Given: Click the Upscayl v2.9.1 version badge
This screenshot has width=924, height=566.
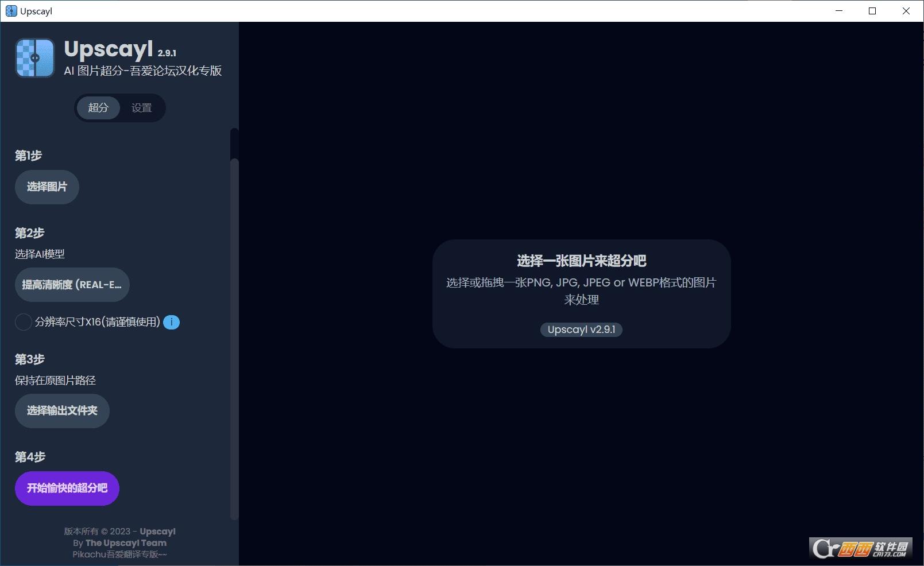Looking at the screenshot, I should (x=581, y=329).
